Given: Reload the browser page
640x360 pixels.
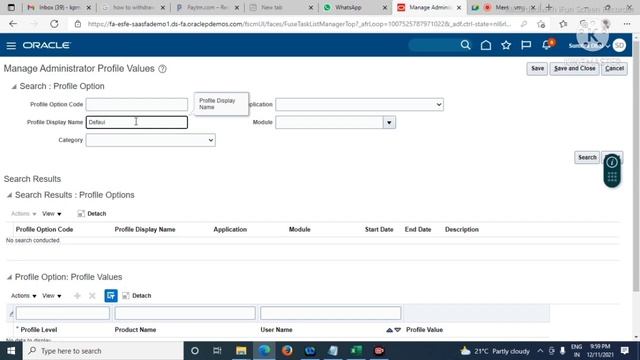Looking at the screenshot, I should point(54,24).
